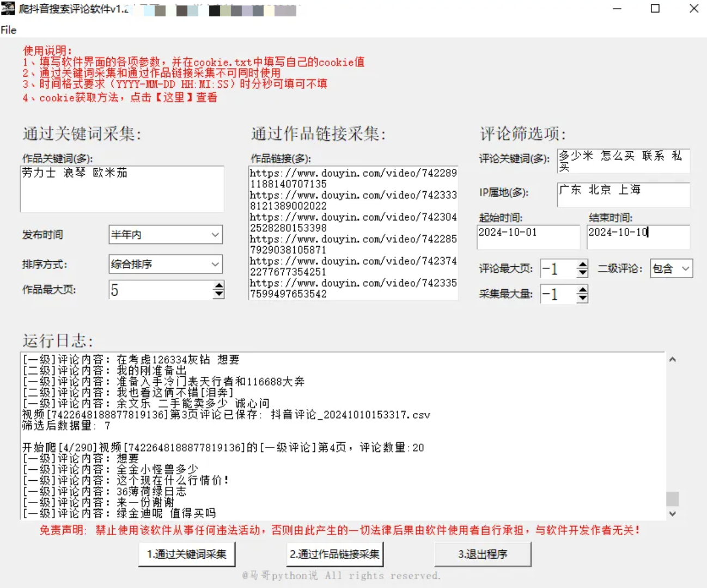Decrease 采集最大量 using down arrow
This screenshot has height=588, width=707.
coord(582,298)
